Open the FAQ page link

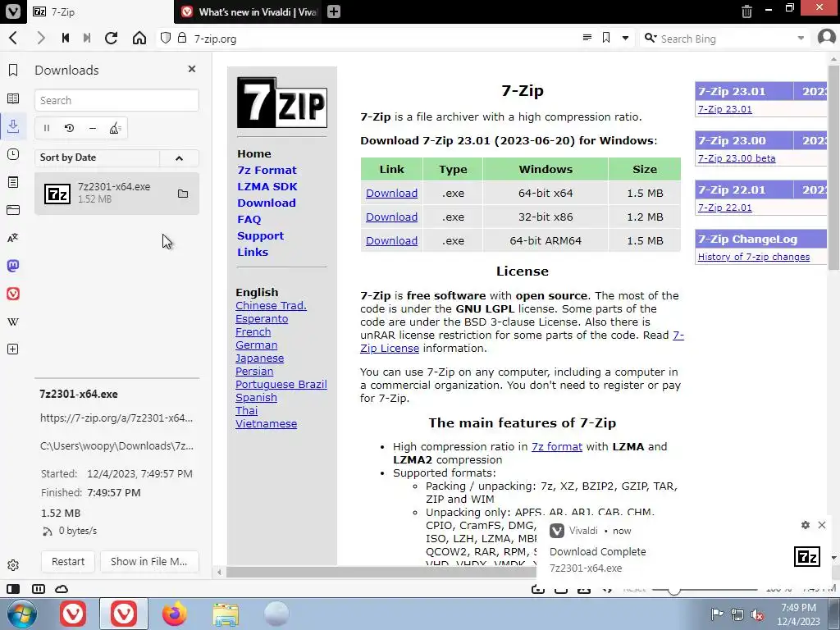[x=249, y=219]
